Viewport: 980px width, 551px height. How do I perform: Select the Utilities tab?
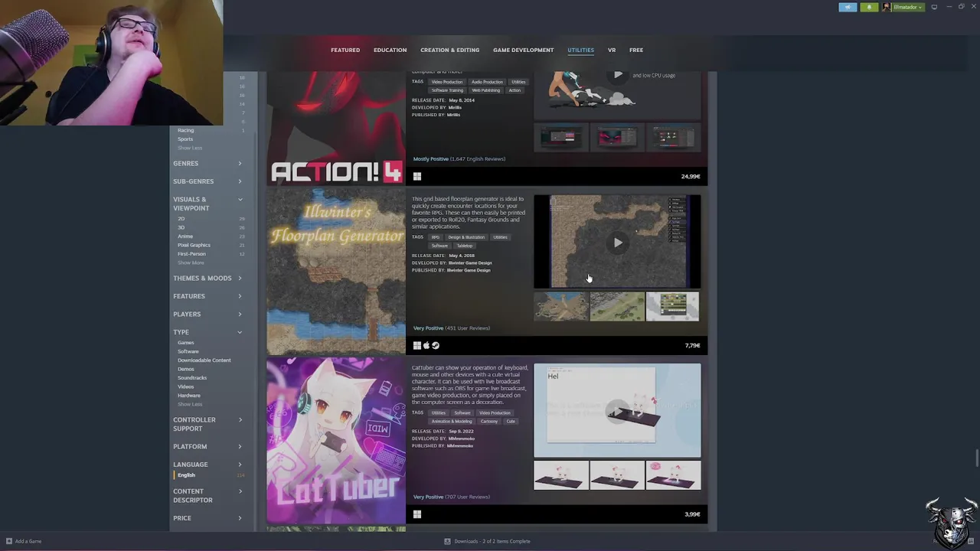580,50
